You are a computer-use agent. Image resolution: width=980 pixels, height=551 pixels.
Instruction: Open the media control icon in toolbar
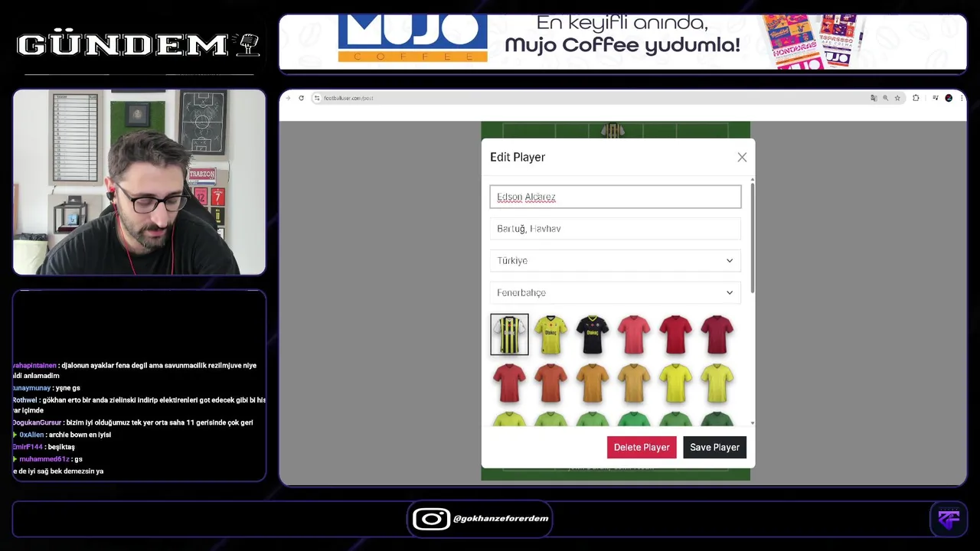pos(936,98)
